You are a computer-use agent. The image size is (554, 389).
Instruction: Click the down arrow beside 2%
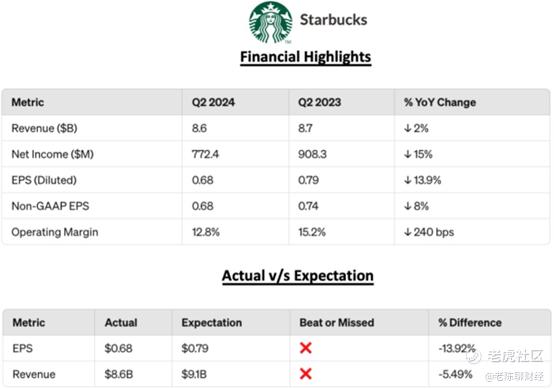(408, 128)
